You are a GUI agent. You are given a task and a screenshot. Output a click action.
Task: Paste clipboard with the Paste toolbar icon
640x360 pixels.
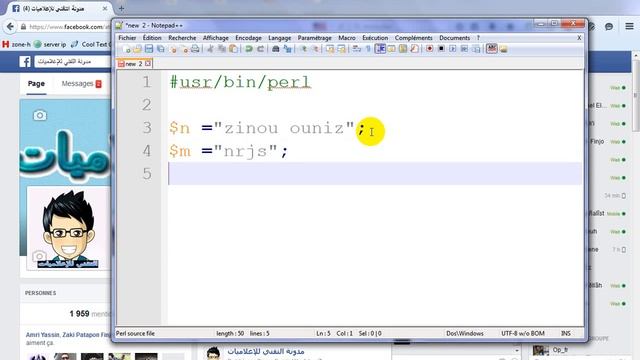(233, 49)
